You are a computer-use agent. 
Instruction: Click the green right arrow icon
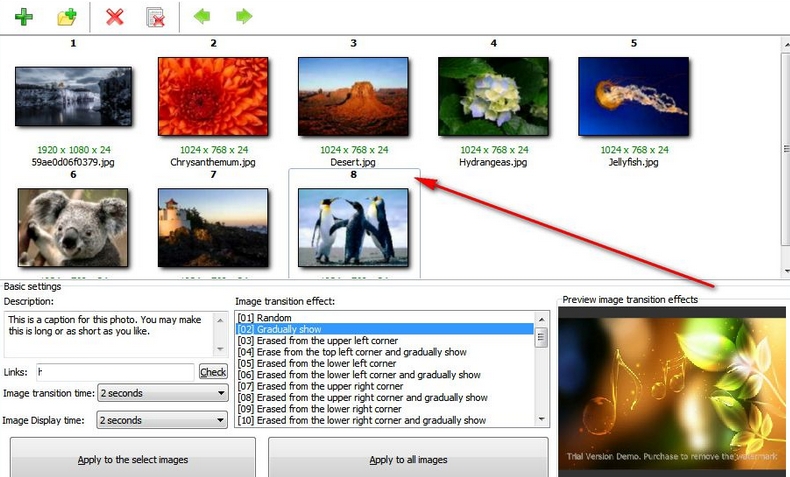pos(243,16)
